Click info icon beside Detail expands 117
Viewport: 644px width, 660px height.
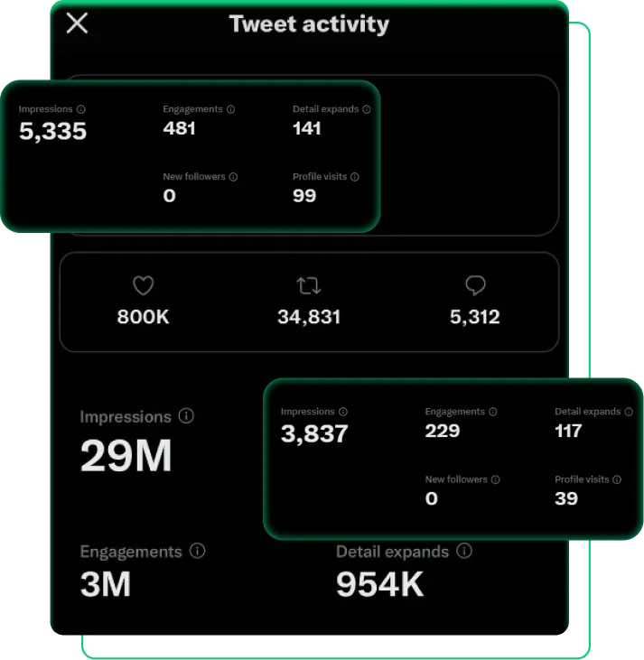pyautogui.click(x=629, y=412)
